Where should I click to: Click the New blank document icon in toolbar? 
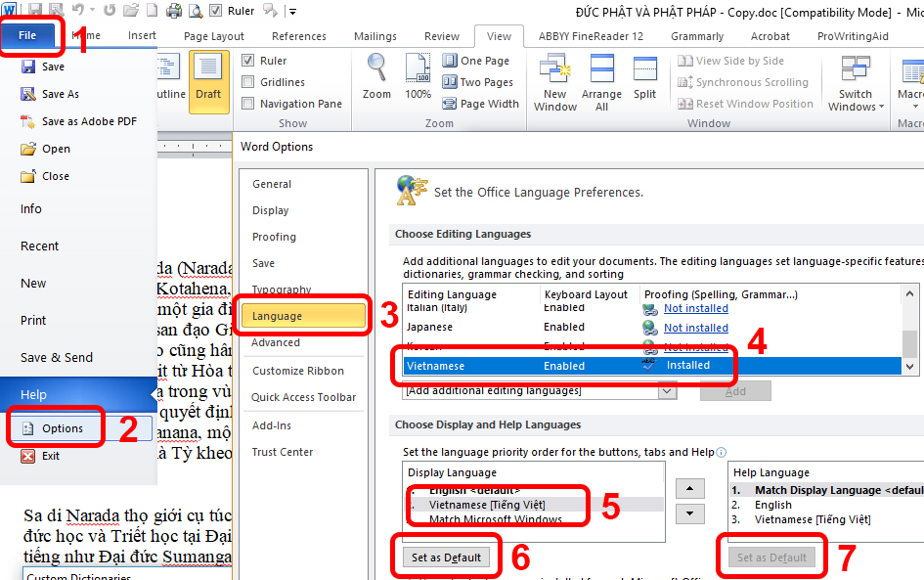point(152,10)
